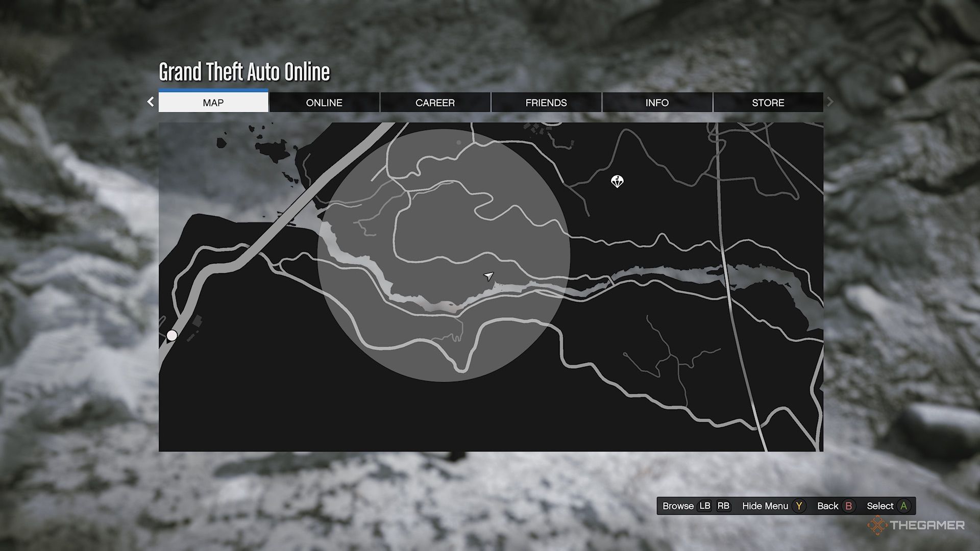Click the white circle blip near the highway
This screenshot has height=551, width=980.
pos(171,335)
